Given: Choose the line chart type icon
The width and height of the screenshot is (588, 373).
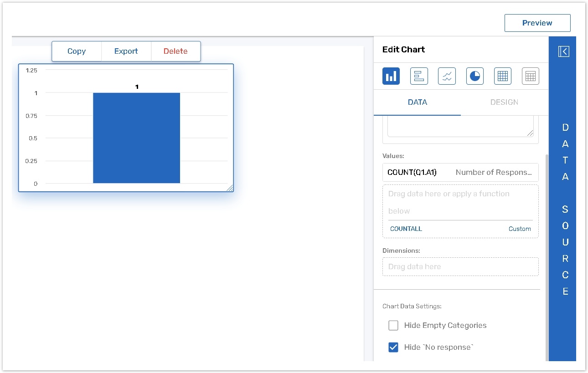Looking at the screenshot, I should (x=447, y=76).
